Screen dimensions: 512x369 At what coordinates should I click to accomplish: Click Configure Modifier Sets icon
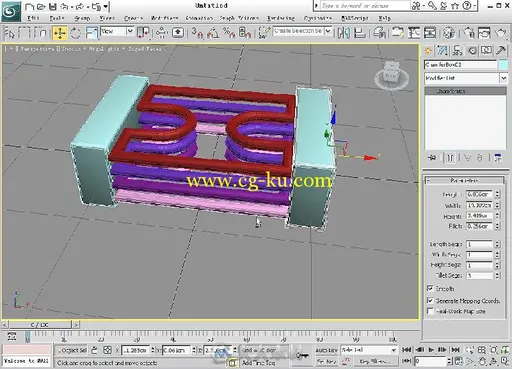498,158
